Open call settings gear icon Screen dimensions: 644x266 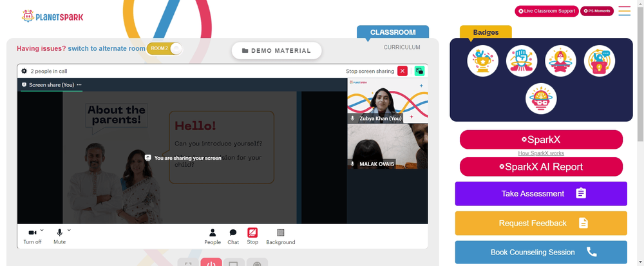[x=24, y=71]
